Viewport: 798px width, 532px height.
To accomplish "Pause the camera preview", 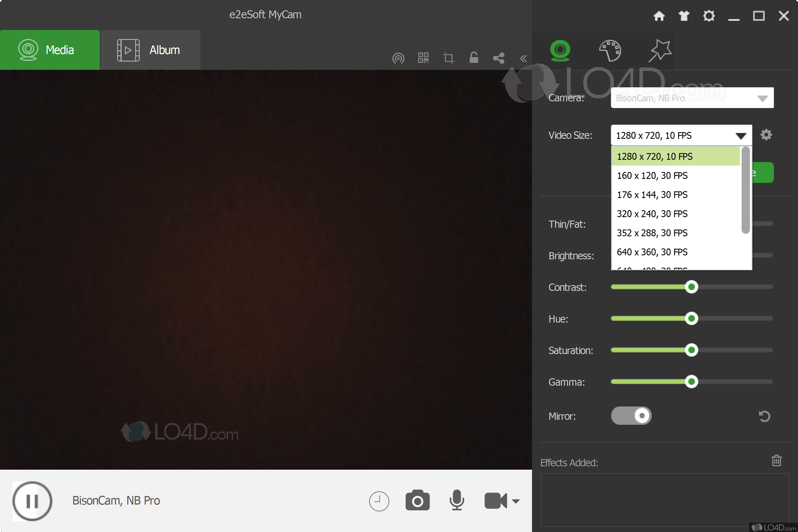I will point(32,501).
